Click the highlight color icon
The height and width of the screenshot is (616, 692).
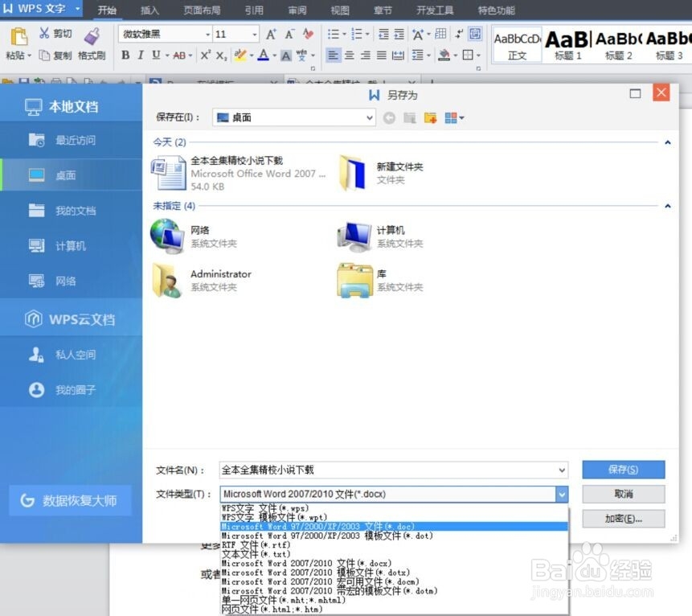[240, 55]
